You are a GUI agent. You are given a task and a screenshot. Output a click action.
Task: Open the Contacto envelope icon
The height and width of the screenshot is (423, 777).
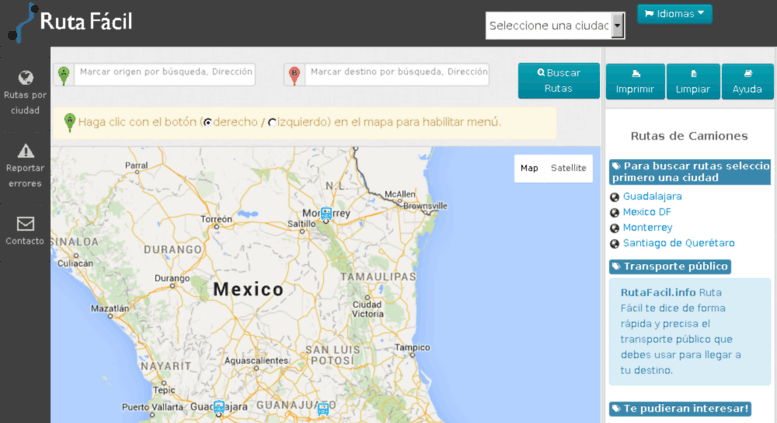[x=25, y=224]
